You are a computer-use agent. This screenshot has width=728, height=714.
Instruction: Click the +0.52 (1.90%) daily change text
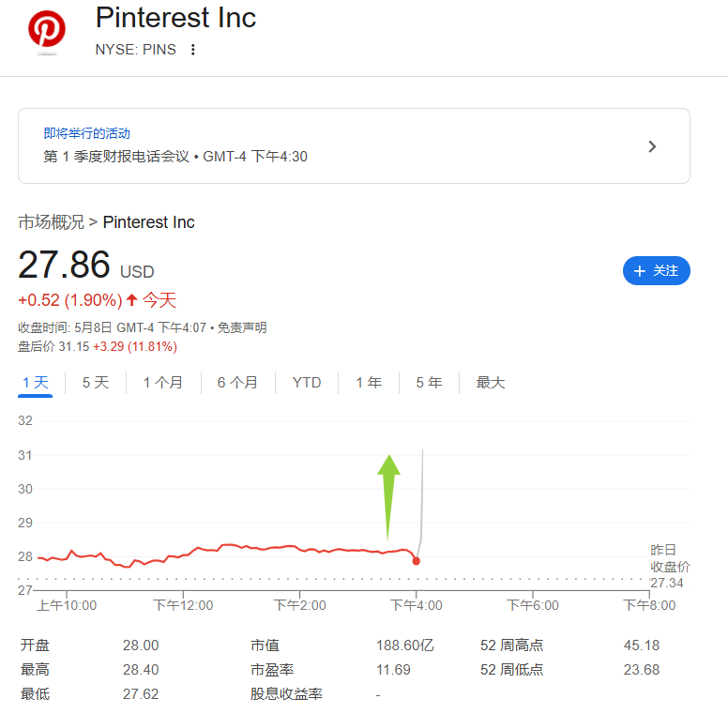(70, 300)
